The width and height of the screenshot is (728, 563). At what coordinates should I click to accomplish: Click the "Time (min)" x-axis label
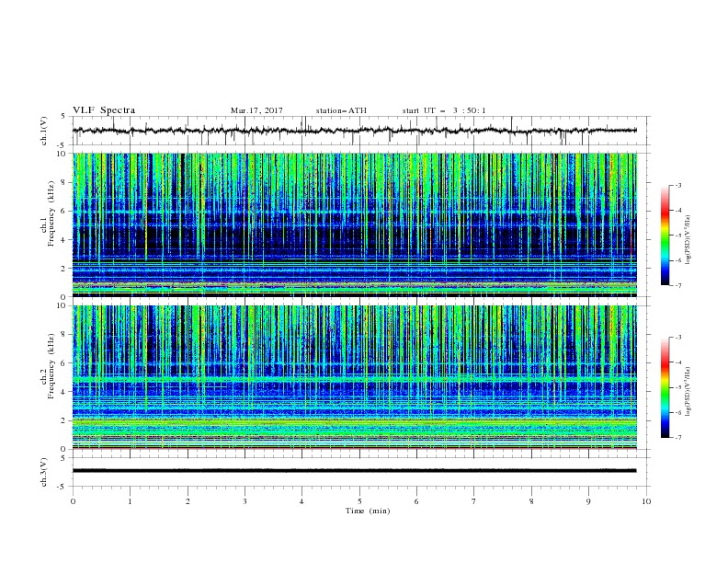pyautogui.click(x=368, y=511)
